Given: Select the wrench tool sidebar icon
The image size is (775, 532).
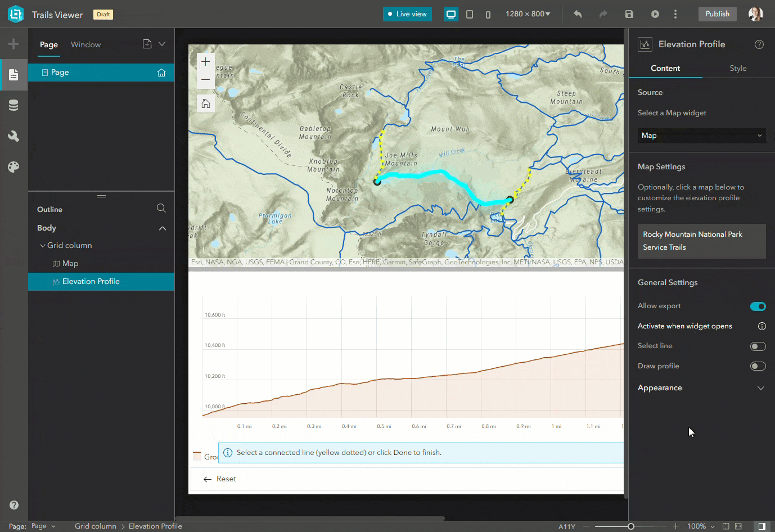Looking at the screenshot, I should point(13,136).
